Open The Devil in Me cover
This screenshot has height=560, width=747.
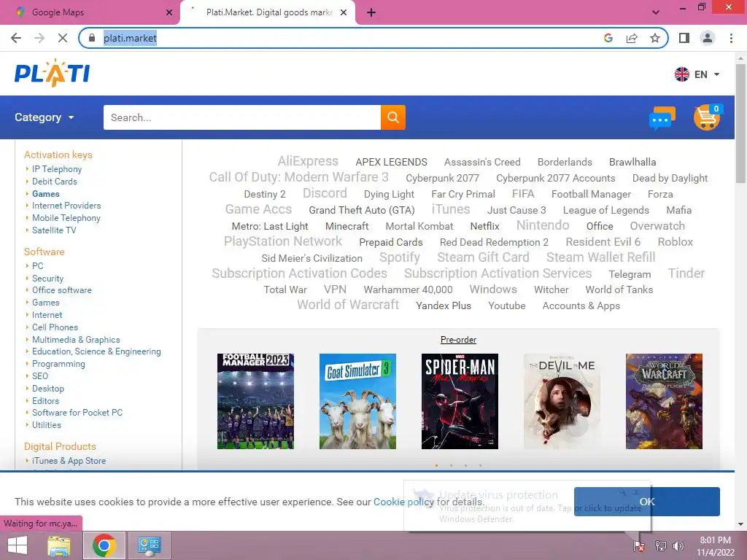coord(562,401)
